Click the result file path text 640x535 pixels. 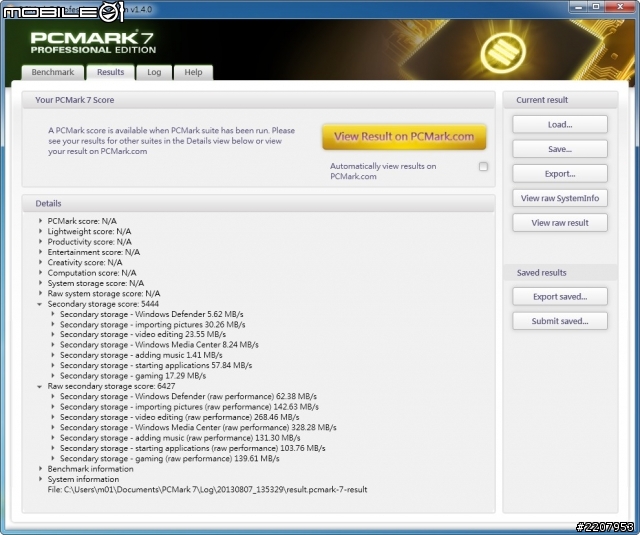pos(207,489)
